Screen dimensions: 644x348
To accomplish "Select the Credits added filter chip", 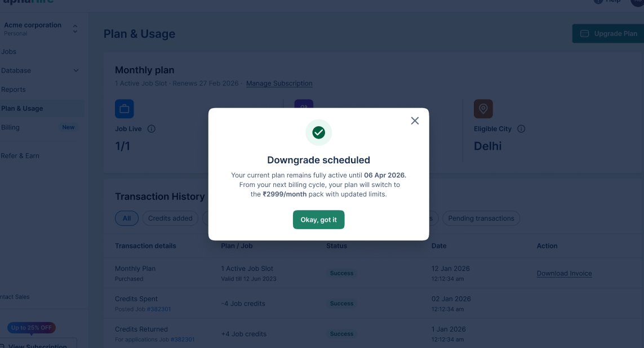I will coord(170,218).
